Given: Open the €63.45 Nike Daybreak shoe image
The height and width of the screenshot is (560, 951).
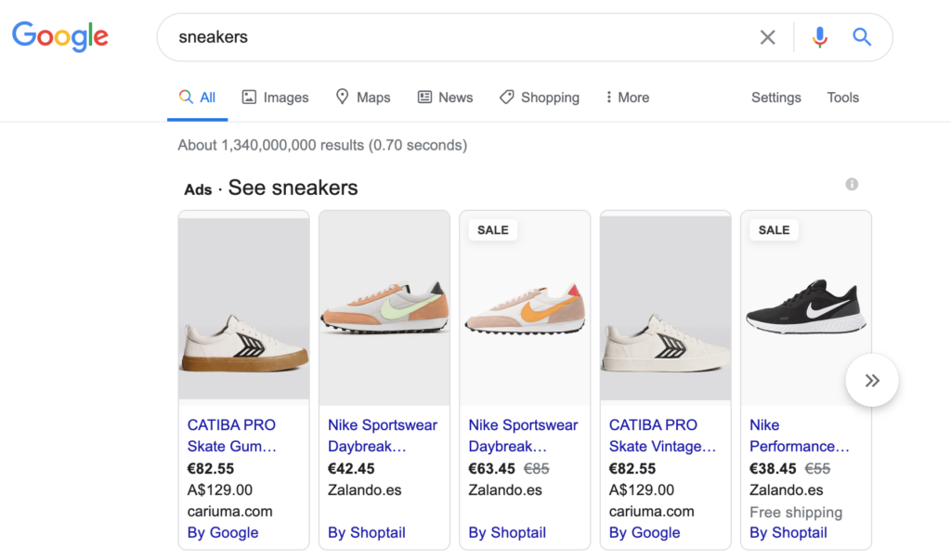Looking at the screenshot, I should click(x=525, y=308).
